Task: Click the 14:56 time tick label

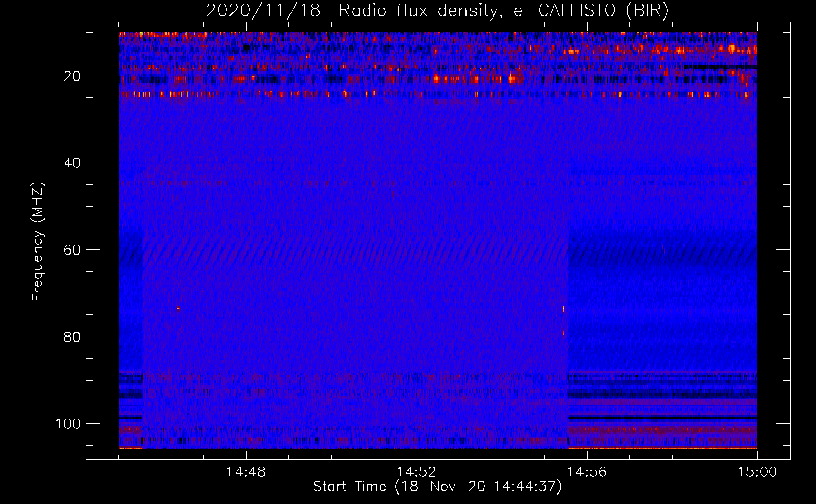Action: (x=587, y=472)
